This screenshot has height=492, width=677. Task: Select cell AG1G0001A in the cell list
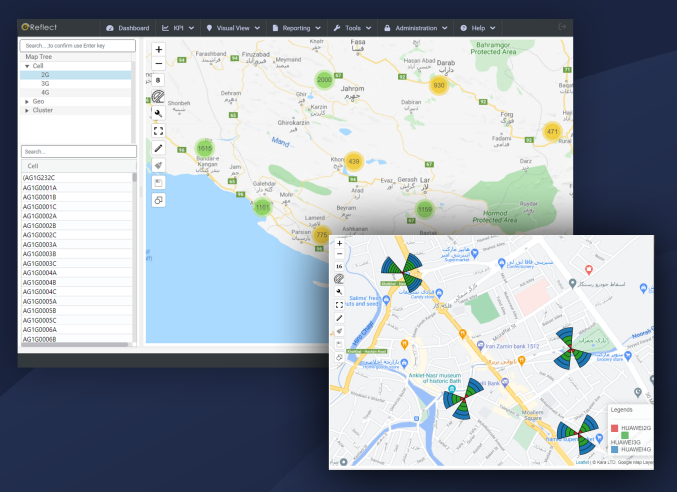[x=41, y=187]
